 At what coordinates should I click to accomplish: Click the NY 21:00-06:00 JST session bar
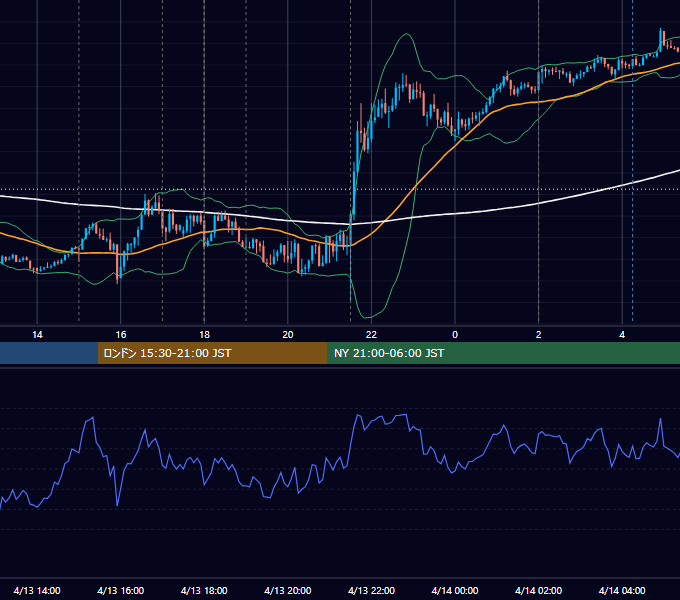coord(503,353)
